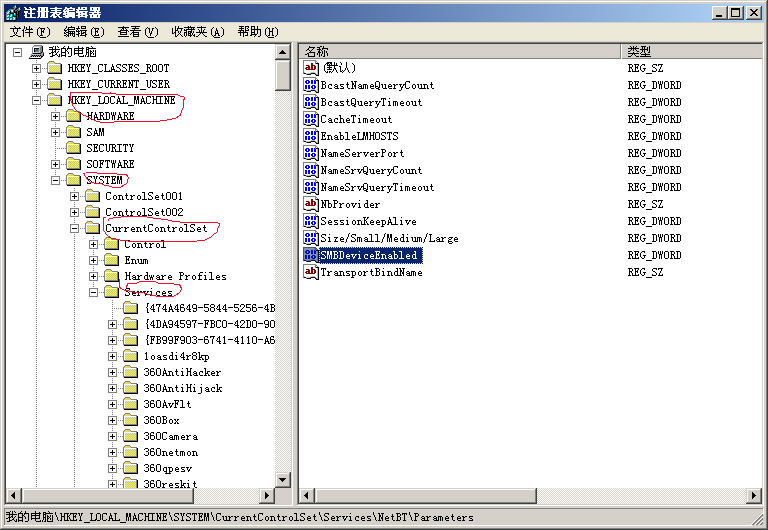768x530 pixels.
Task: Click the DWORD icon beside NameServerPort
Action: [311, 153]
